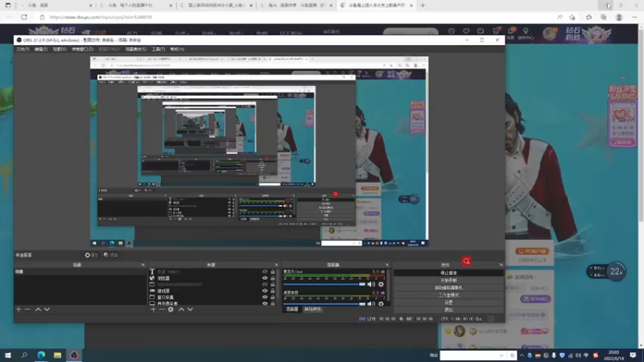Open the Edge settings and more menu
The height and width of the screenshot is (362, 644).
point(634,17)
